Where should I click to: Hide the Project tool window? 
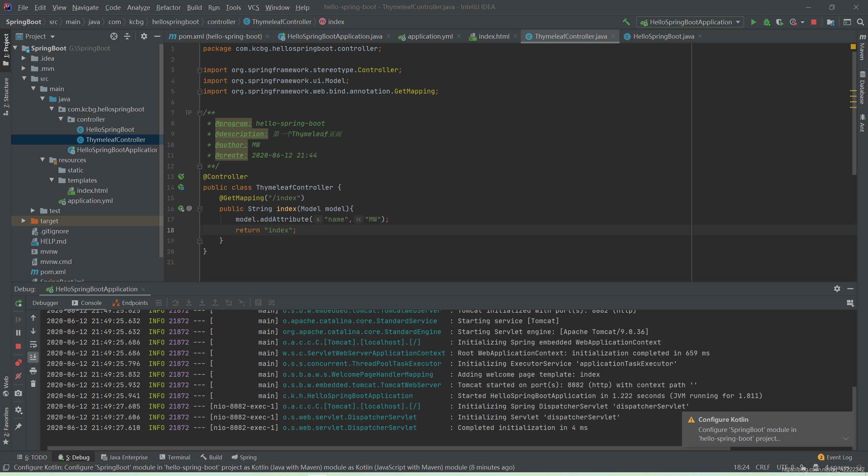[157, 36]
